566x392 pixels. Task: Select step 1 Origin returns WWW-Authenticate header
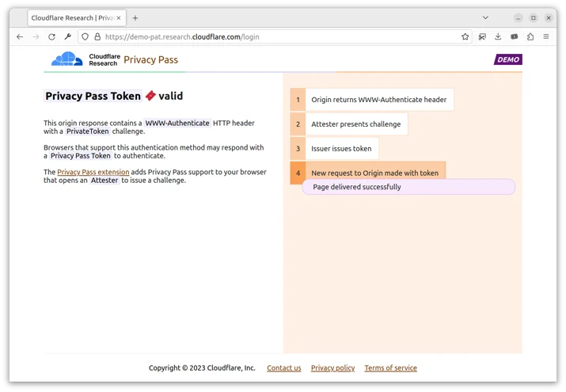[372, 100]
